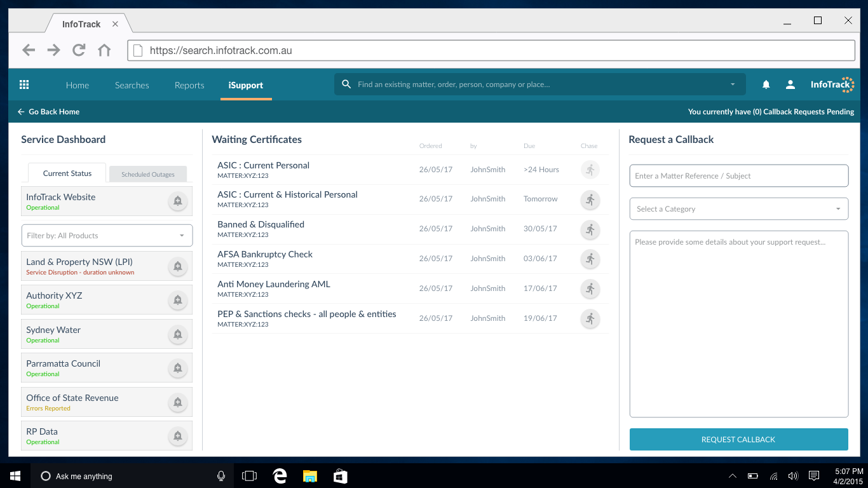The image size is (868, 488).
Task: Click the support request details text area
Action: point(739,324)
